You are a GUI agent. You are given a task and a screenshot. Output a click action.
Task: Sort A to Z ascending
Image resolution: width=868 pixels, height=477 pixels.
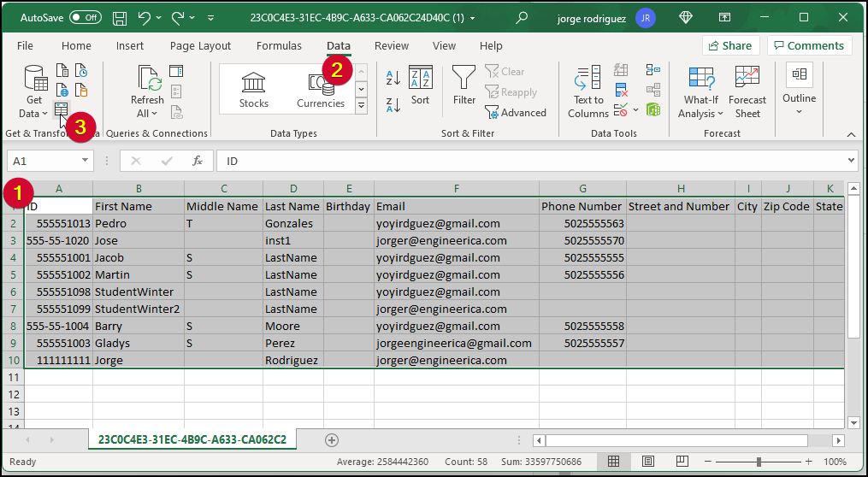(x=393, y=78)
